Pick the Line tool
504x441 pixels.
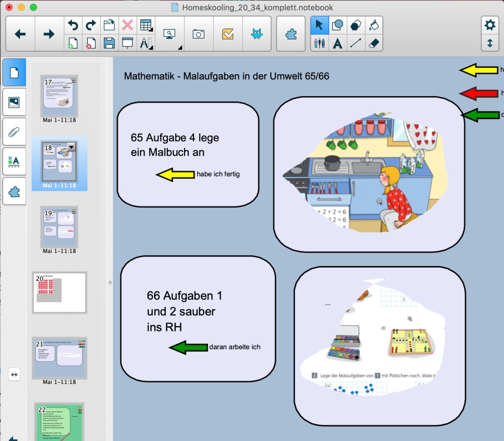coord(357,43)
